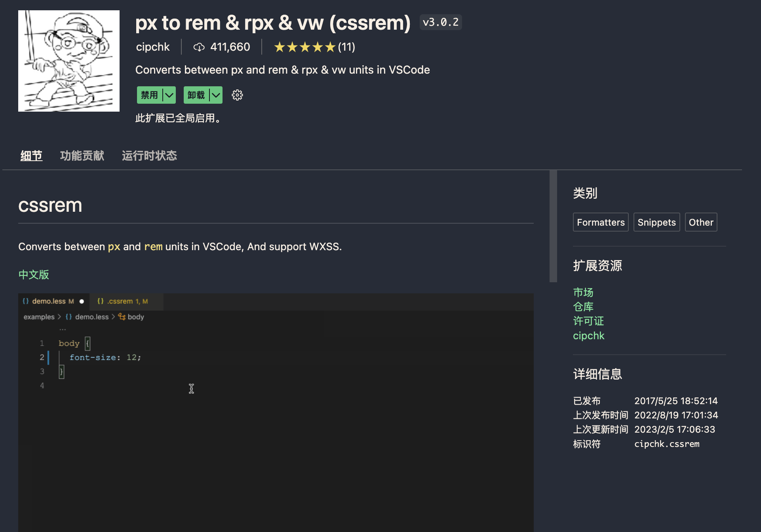This screenshot has width=761, height=532.
Task: Click the version v3.0.2 badge
Action: (x=440, y=22)
